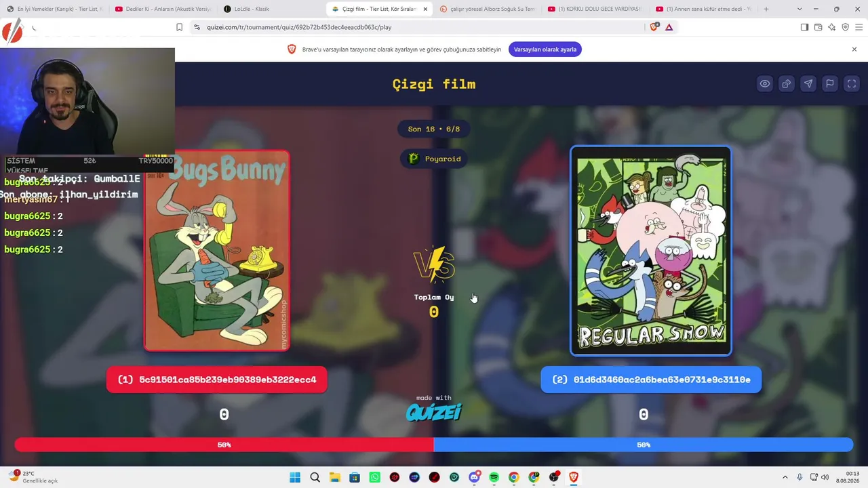
Task: Click the Brave browser taskbar icon
Action: [574, 477]
